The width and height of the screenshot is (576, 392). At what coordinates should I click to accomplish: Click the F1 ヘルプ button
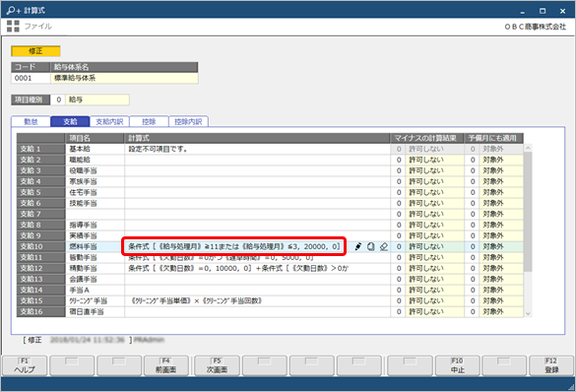point(25,365)
